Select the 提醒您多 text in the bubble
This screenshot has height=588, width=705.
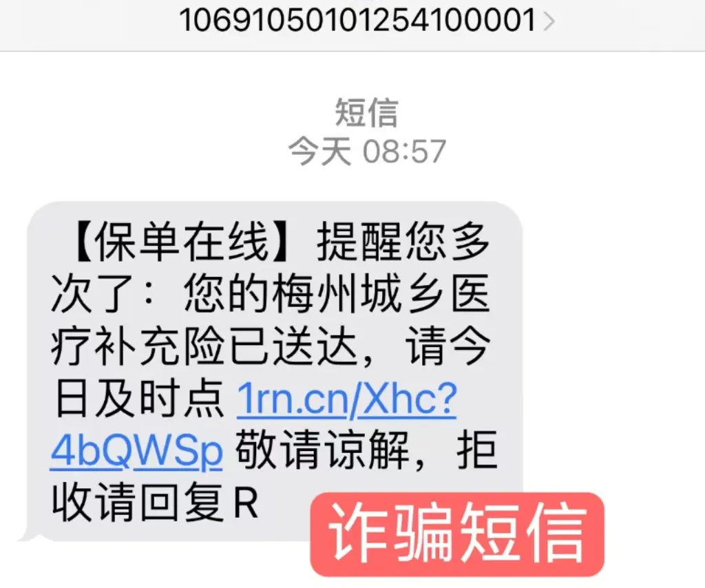point(403,242)
